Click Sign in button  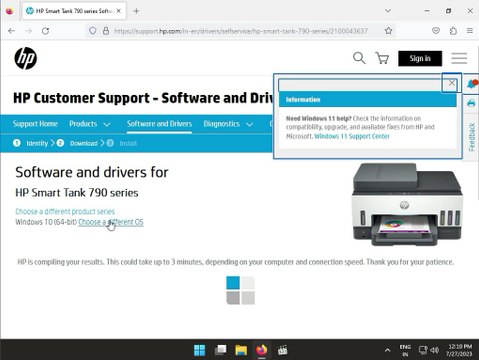(420, 58)
